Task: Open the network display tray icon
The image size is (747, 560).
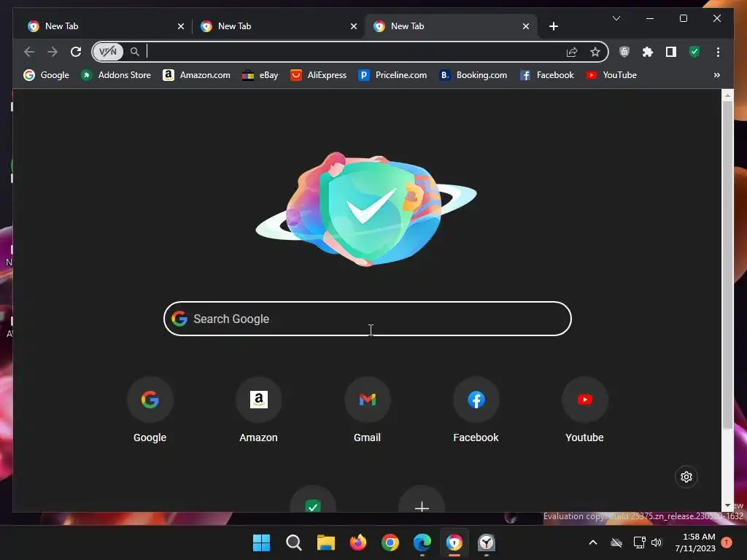Action: 639,542
